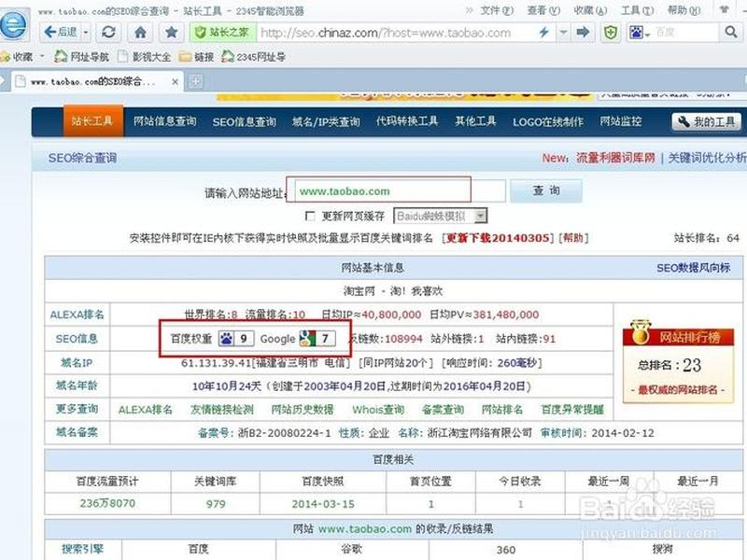Open the Baidu paw search engine selector
This screenshot has width=747, height=560.
640,33
